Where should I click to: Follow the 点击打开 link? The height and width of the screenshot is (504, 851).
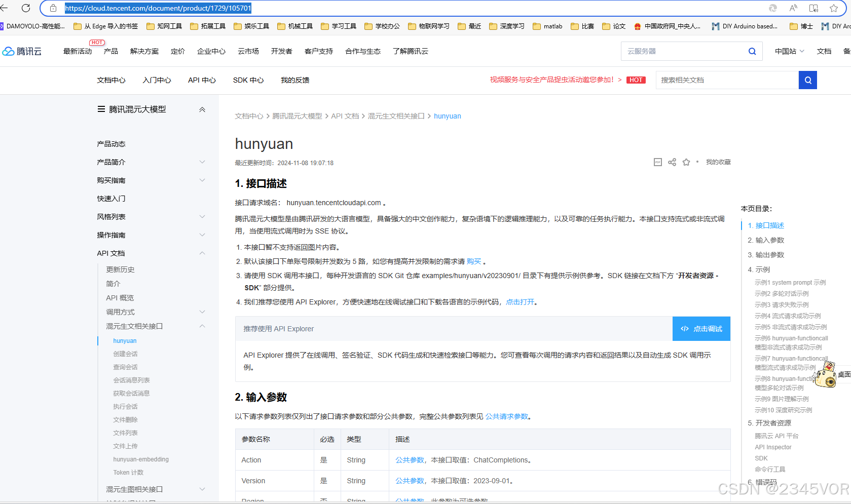520,302
